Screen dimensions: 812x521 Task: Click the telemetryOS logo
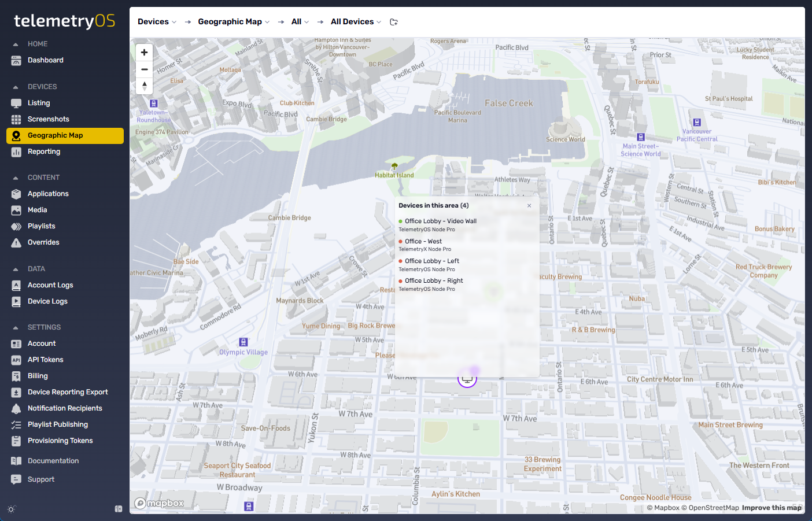click(x=64, y=21)
